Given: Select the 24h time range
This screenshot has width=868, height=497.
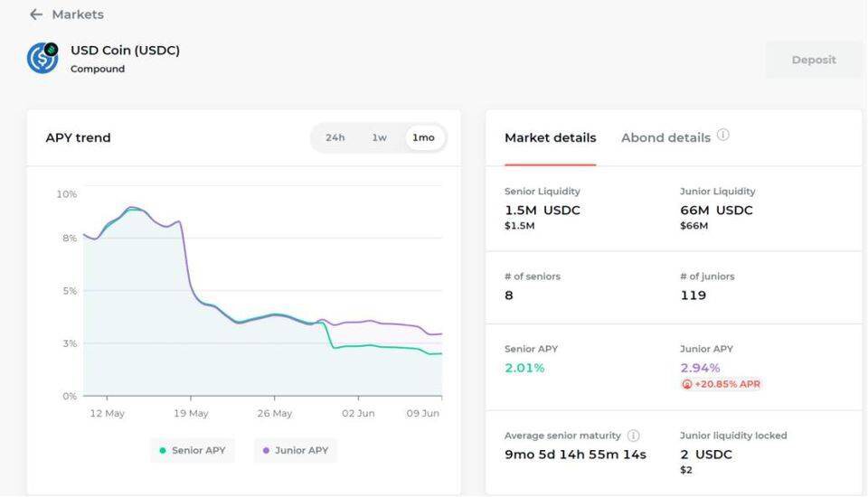Looking at the screenshot, I should (x=335, y=138).
